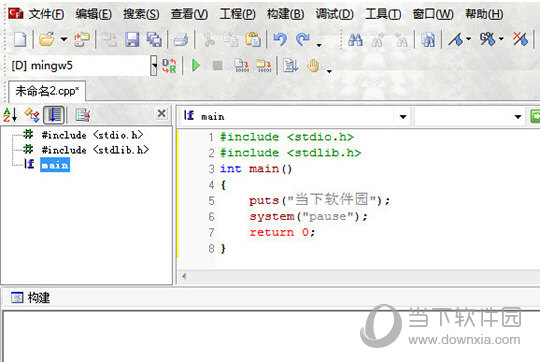Click the [D] mingw5 build configuration box

[x=80, y=66]
